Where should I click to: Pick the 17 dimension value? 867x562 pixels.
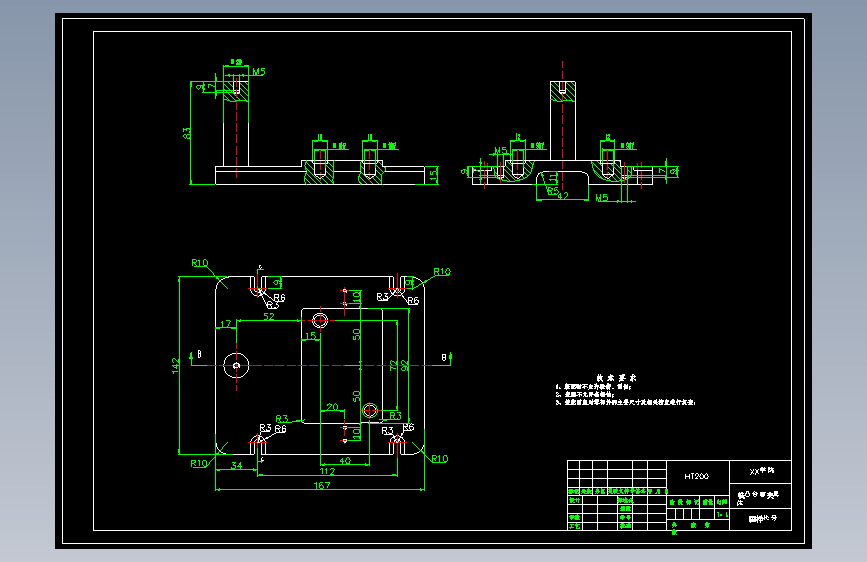(x=226, y=324)
